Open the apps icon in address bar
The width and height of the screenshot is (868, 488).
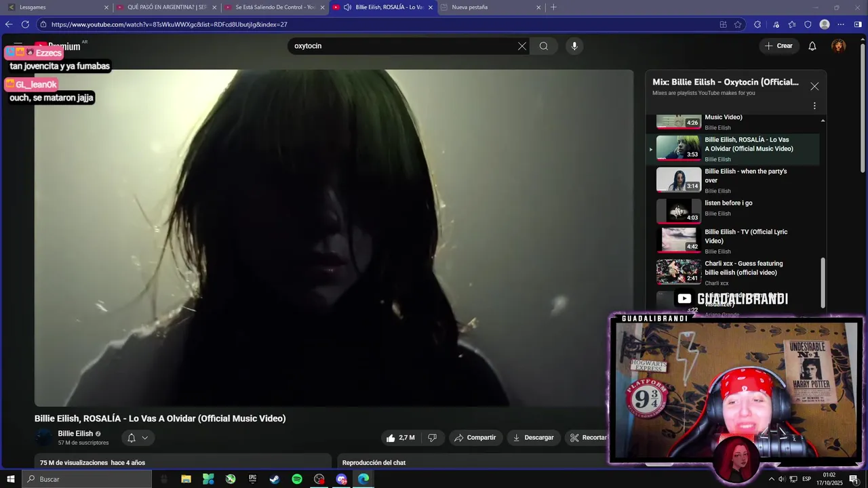(x=723, y=24)
